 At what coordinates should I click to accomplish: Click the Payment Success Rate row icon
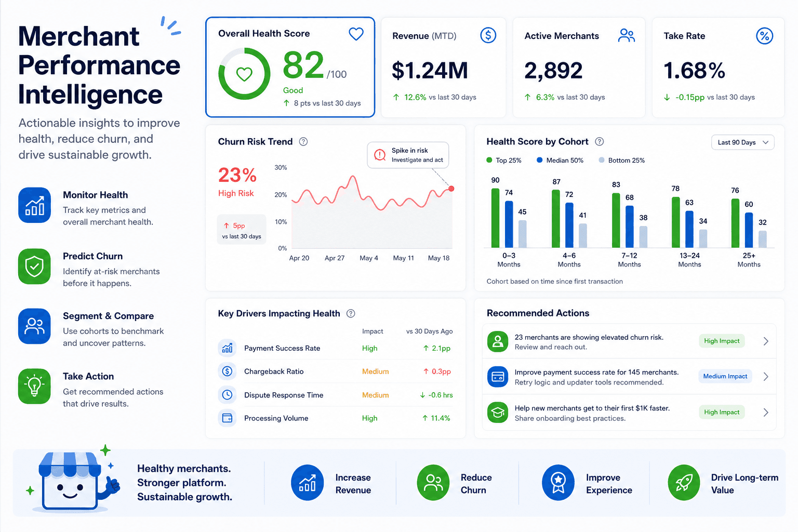click(x=227, y=348)
